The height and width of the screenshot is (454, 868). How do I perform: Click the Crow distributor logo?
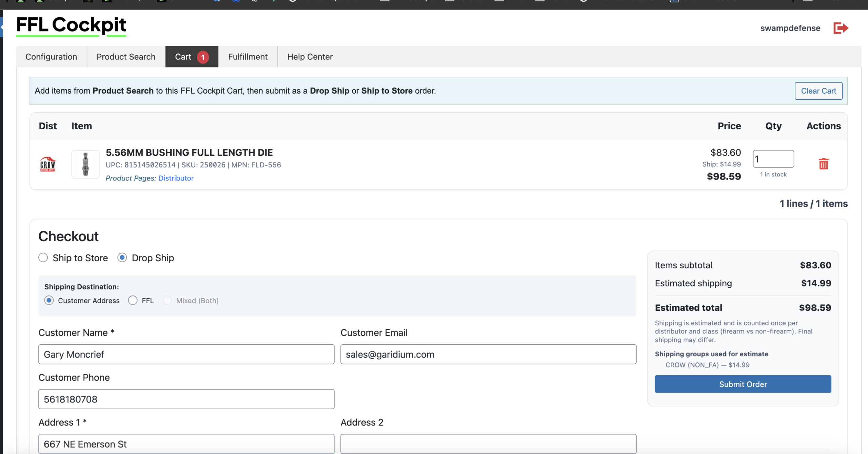tap(48, 164)
